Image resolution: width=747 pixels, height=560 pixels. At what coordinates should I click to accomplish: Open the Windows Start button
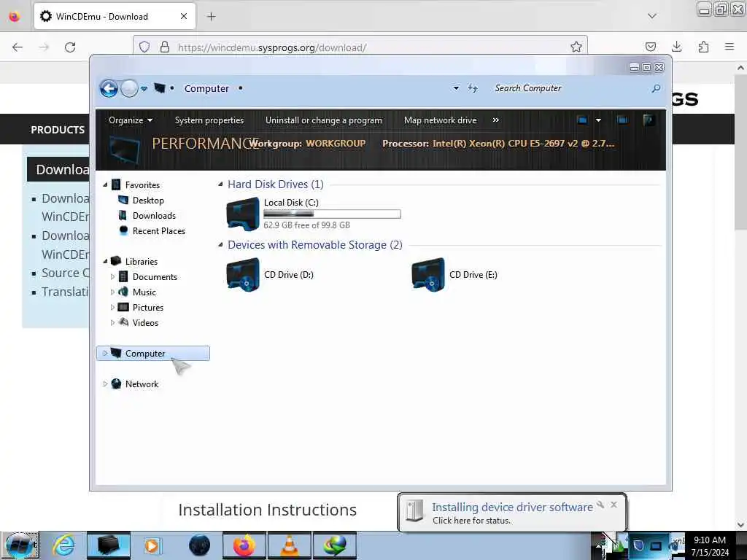point(19,545)
